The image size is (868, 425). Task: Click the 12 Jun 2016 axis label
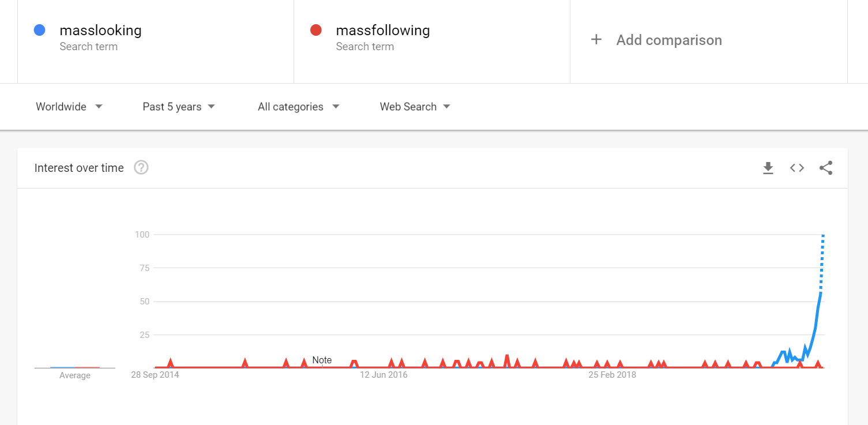tap(384, 375)
